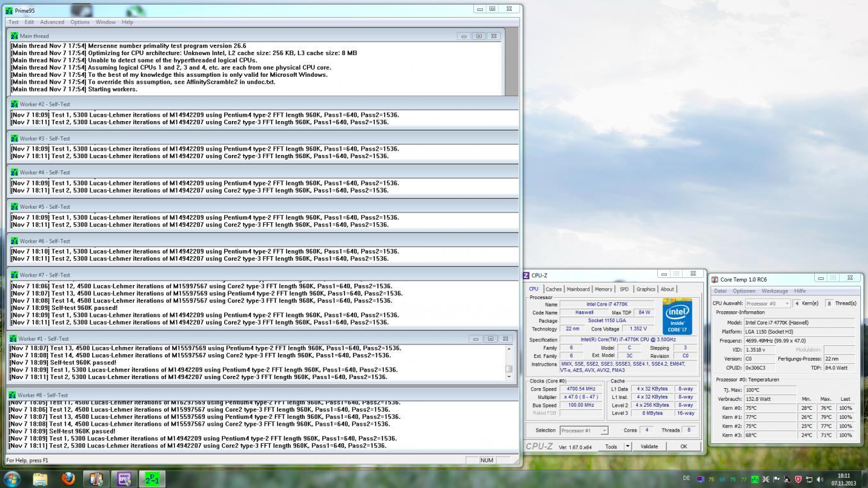Screen dimensions: 868x488
Task: Open the Werkzeuge menu in Core Temp
Action: [774, 291]
